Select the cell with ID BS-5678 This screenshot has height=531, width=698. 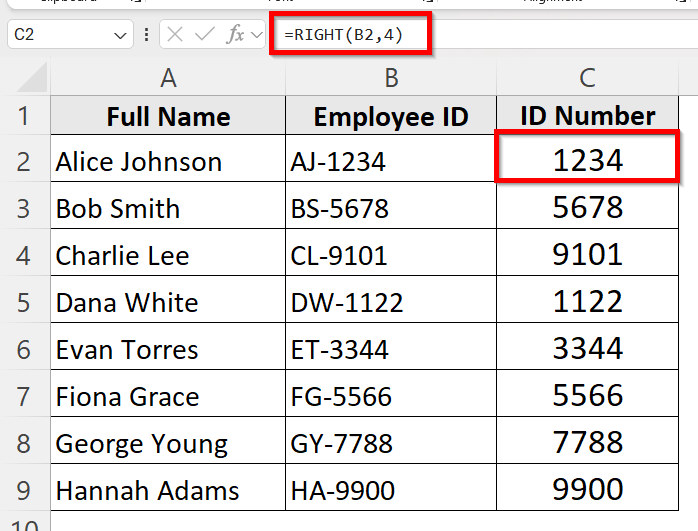tap(391, 208)
